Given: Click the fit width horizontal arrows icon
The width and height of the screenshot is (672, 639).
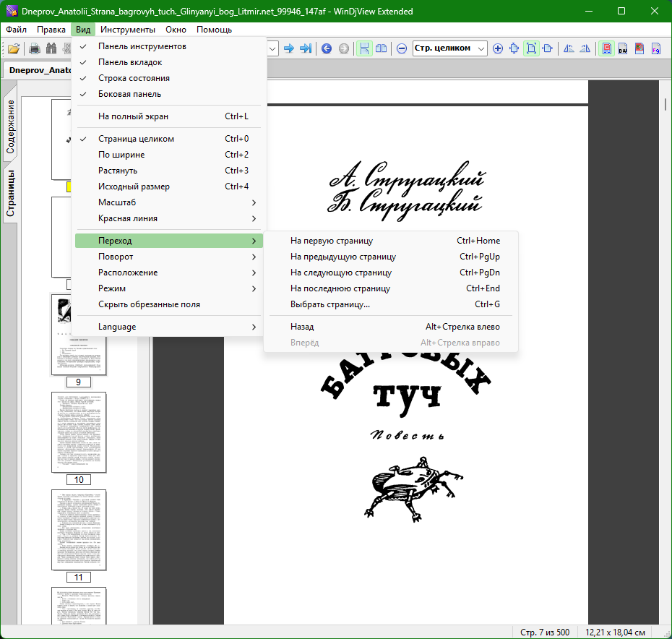Looking at the screenshot, I should (x=548, y=48).
